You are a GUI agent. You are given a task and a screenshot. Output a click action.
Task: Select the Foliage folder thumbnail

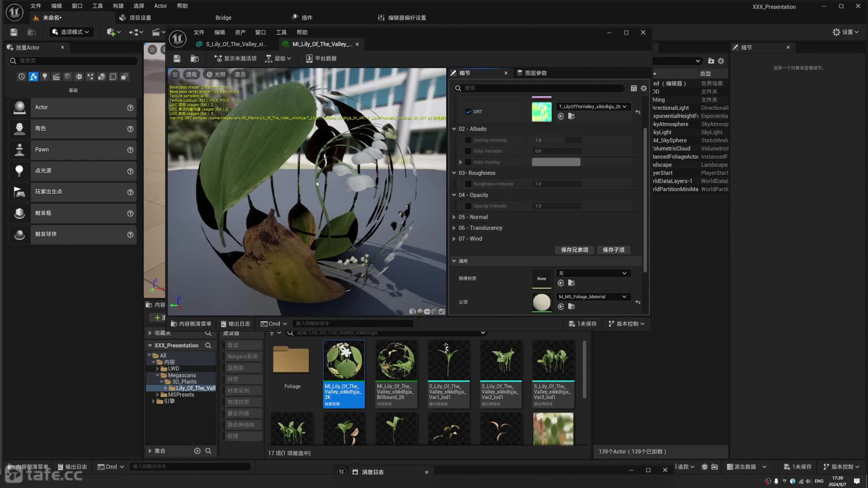[292, 366]
